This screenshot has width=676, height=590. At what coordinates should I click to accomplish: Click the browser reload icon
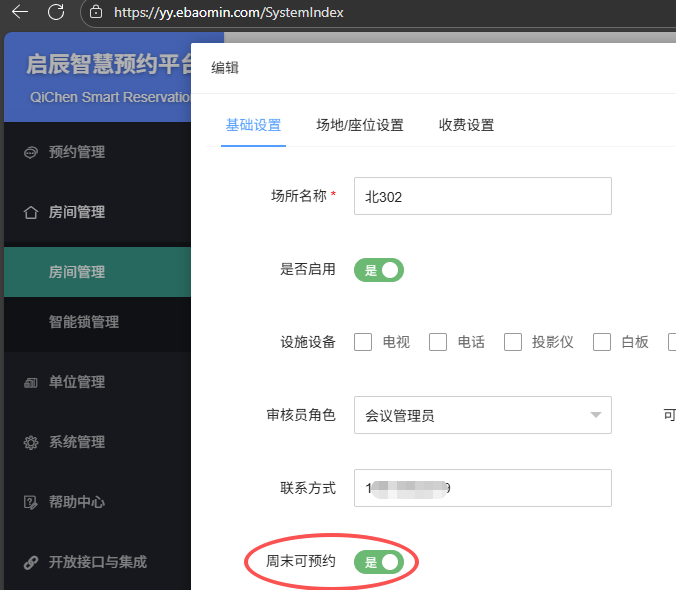tap(56, 13)
